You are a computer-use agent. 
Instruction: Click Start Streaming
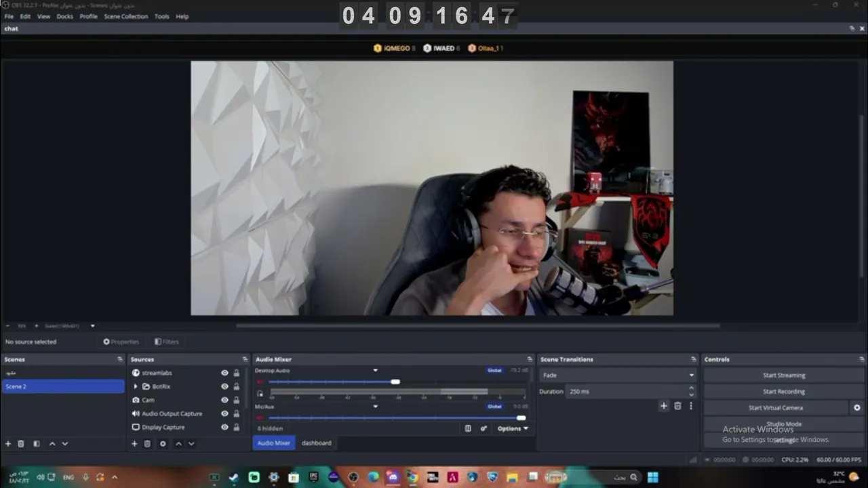pyautogui.click(x=784, y=375)
